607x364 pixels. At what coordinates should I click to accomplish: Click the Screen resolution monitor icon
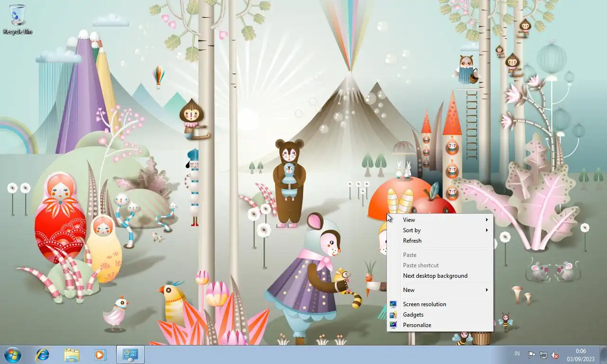point(393,304)
